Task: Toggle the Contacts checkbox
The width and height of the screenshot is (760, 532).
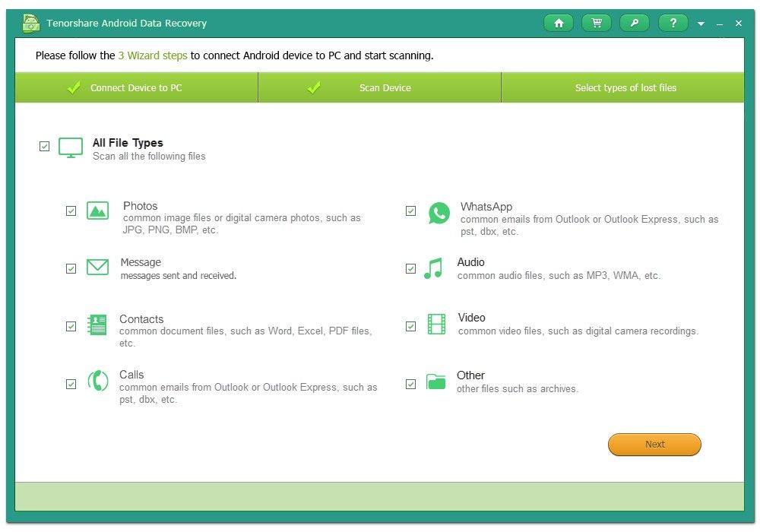Action: (71, 326)
